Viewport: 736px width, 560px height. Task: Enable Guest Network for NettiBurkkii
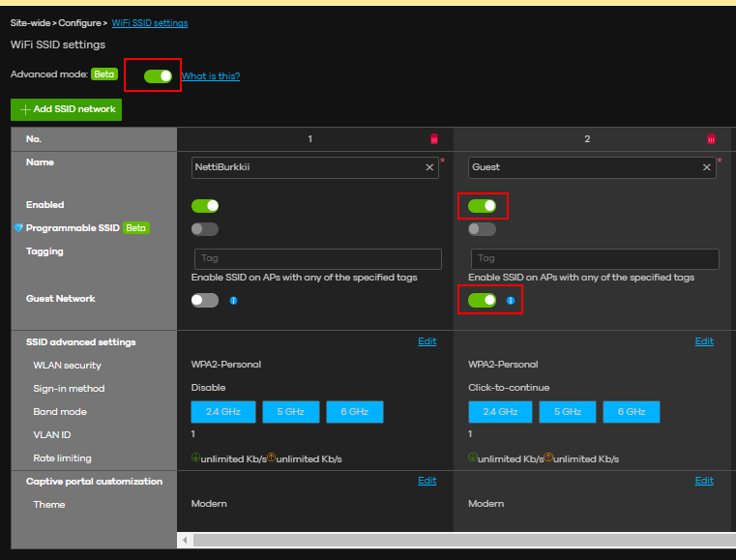point(205,301)
